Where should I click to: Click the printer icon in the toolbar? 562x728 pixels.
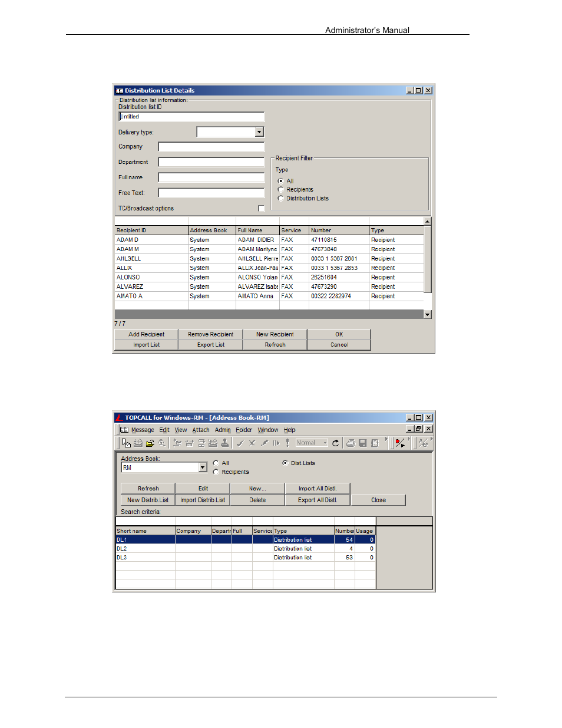(351, 443)
